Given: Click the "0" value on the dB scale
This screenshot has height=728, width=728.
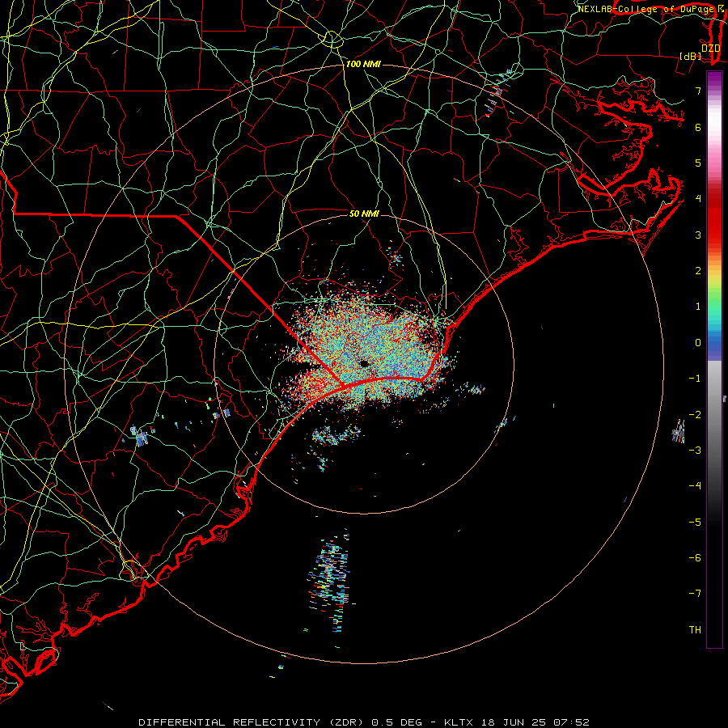Looking at the screenshot, I should coord(698,343).
